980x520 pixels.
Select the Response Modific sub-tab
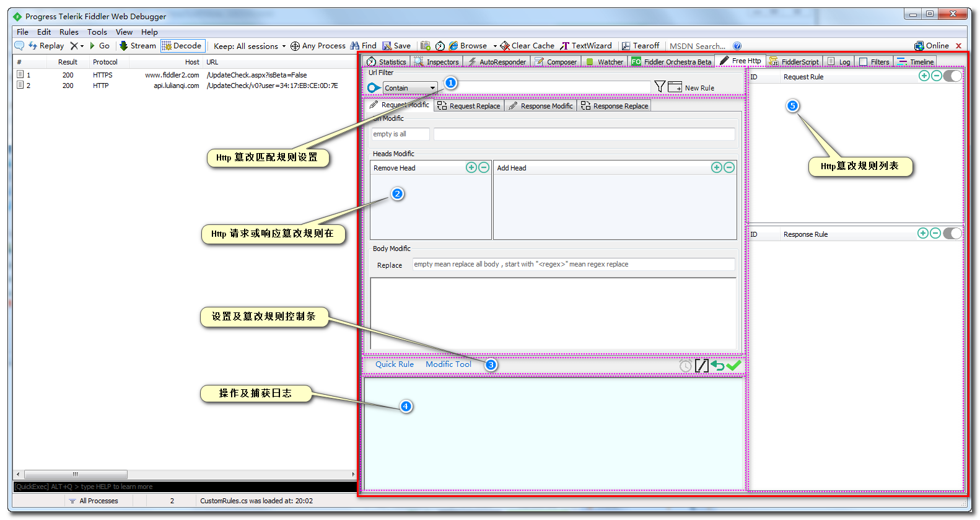pyautogui.click(x=541, y=106)
